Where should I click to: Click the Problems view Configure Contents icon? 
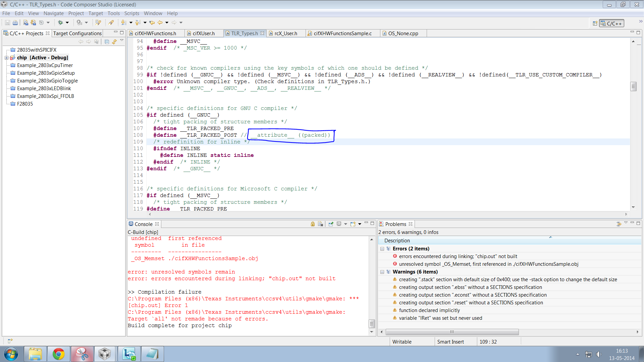tap(619, 224)
